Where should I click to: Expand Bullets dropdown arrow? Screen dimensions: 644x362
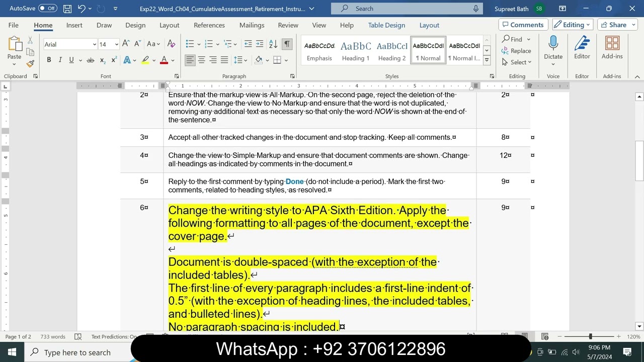pyautogui.click(x=199, y=44)
